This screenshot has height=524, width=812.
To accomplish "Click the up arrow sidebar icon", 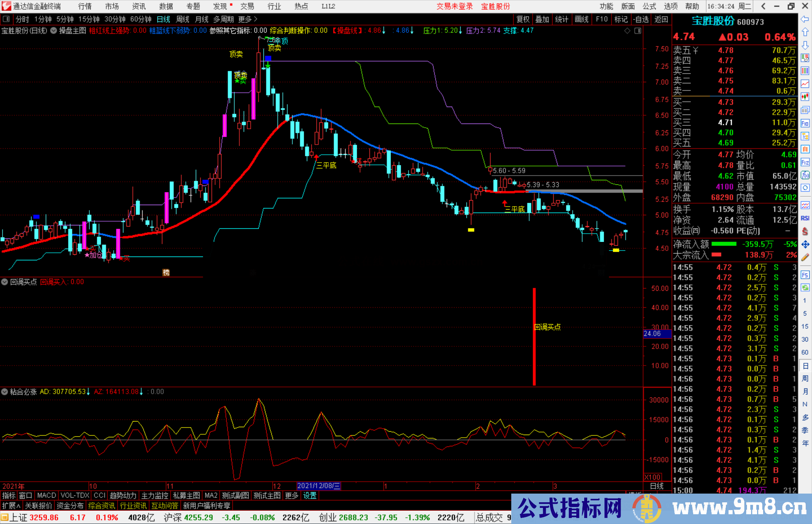I will (x=805, y=32).
